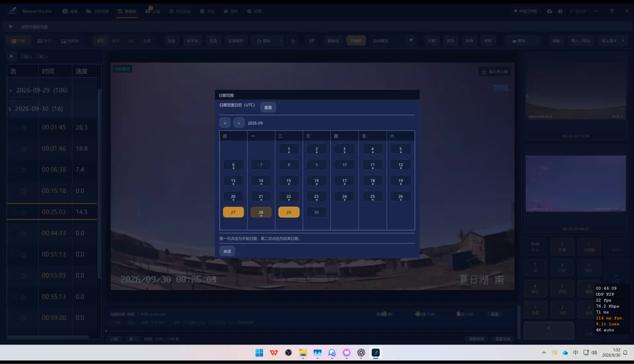Screen dimensions: 634x364
Task: Open the 自动叠加 dropdown
Action: click(393, 41)
